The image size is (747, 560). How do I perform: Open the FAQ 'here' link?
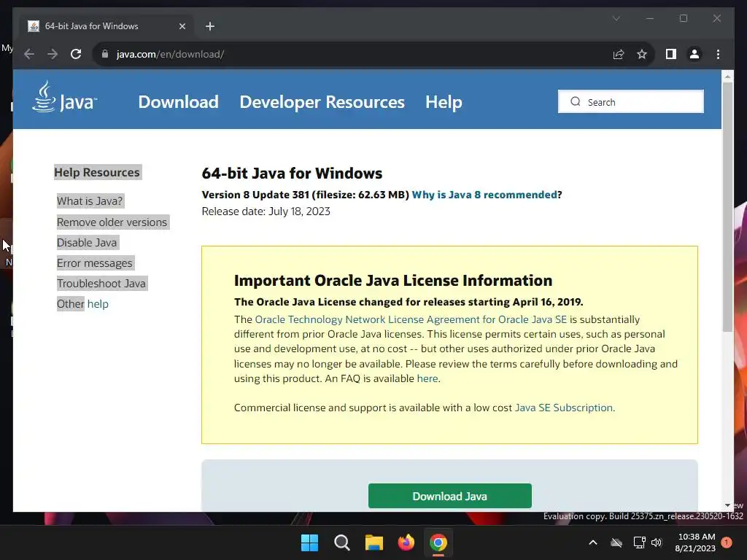pyautogui.click(x=427, y=378)
